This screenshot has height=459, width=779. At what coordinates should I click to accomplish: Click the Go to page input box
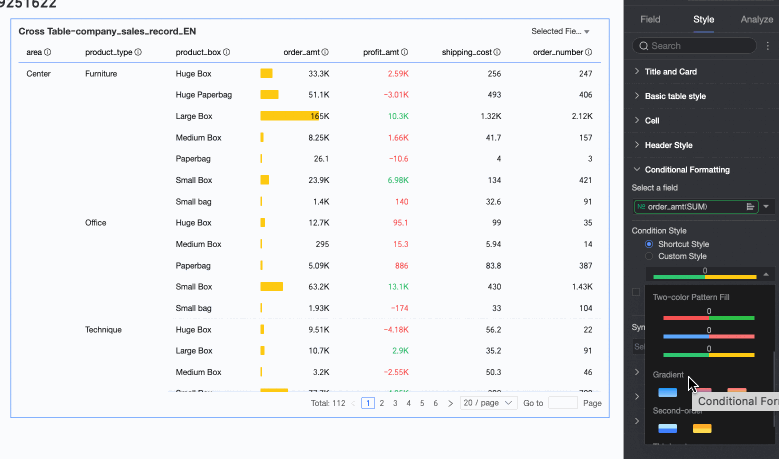(563, 403)
